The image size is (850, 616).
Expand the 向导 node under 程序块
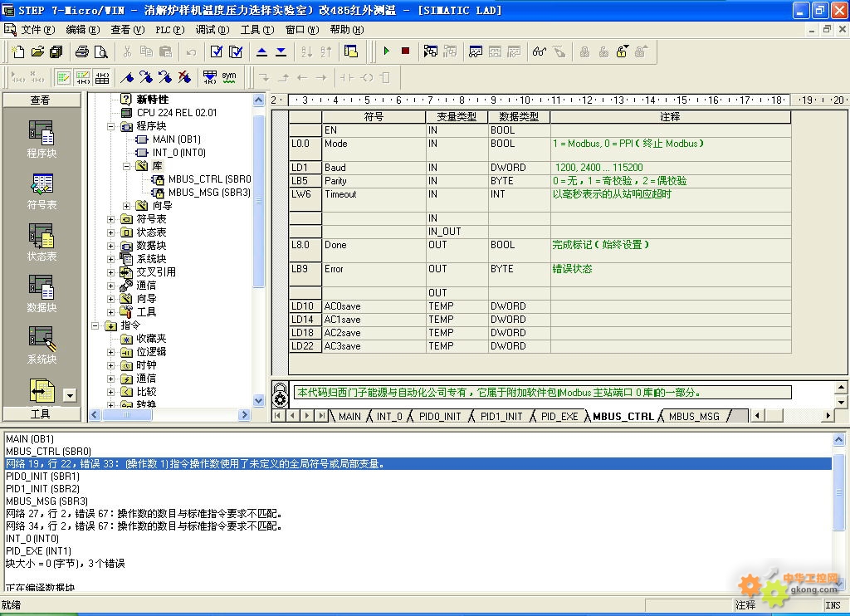(126, 206)
